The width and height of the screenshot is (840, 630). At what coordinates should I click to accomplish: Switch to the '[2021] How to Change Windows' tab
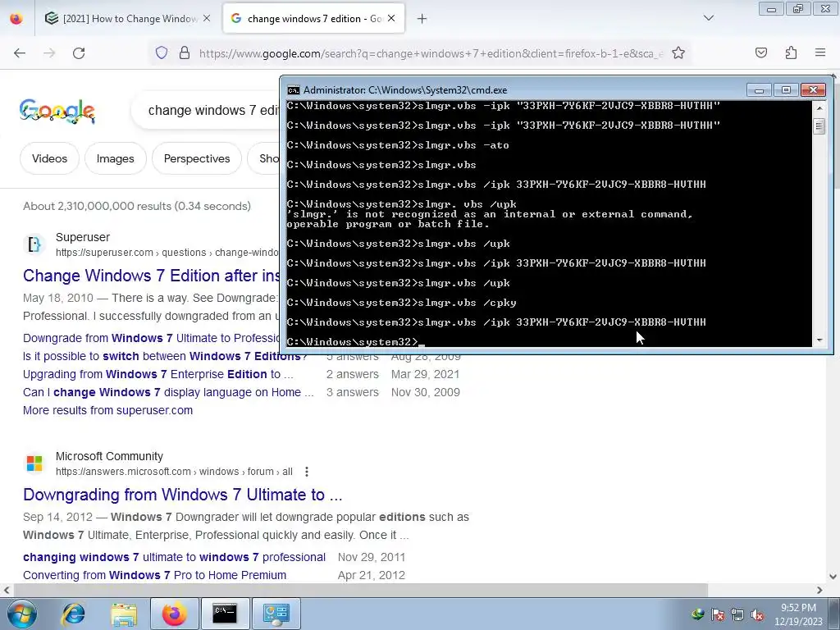click(128, 18)
